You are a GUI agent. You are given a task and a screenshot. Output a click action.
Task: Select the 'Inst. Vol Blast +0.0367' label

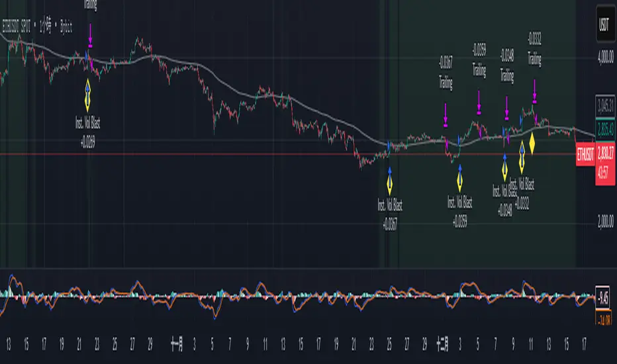390,215
